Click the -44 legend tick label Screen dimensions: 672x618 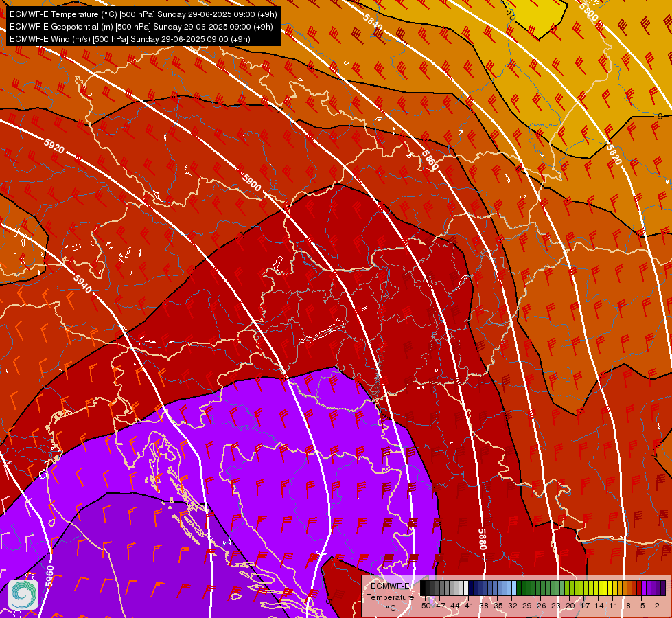454,606
